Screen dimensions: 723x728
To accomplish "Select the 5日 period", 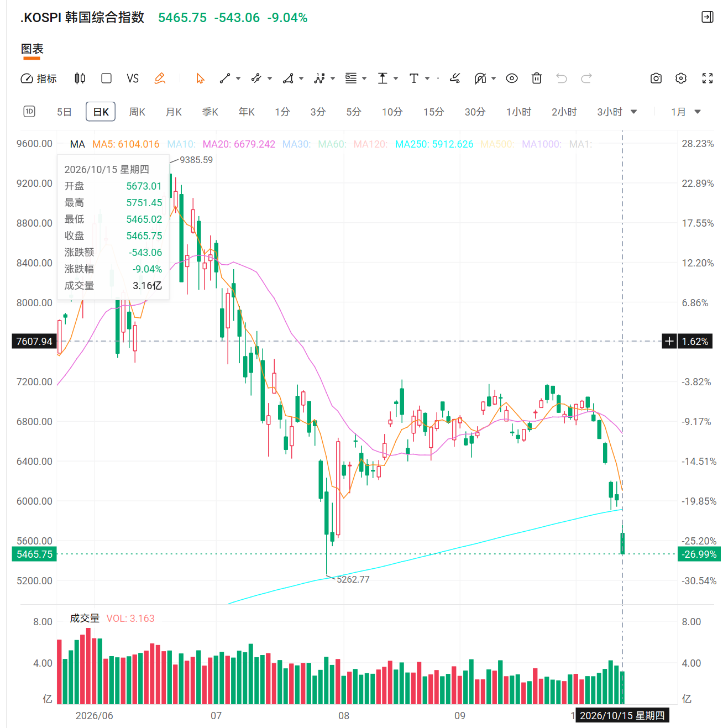I will (64, 112).
